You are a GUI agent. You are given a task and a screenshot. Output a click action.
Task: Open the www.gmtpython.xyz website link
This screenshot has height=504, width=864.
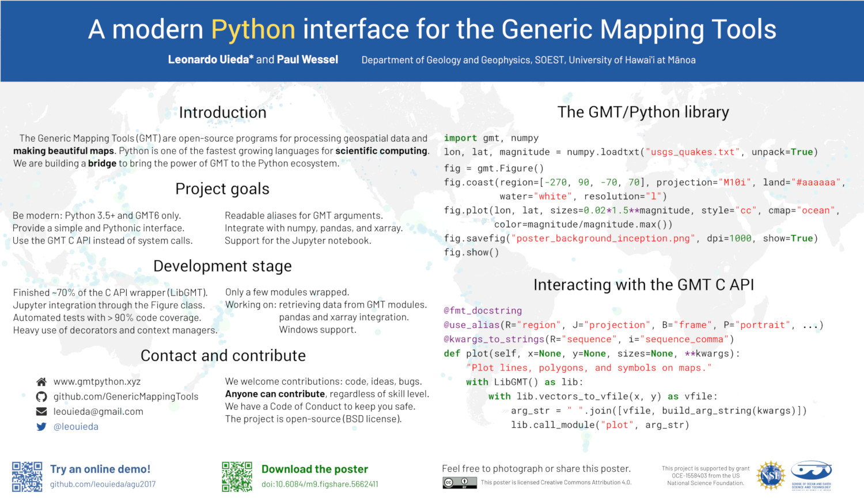pos(97,382)
